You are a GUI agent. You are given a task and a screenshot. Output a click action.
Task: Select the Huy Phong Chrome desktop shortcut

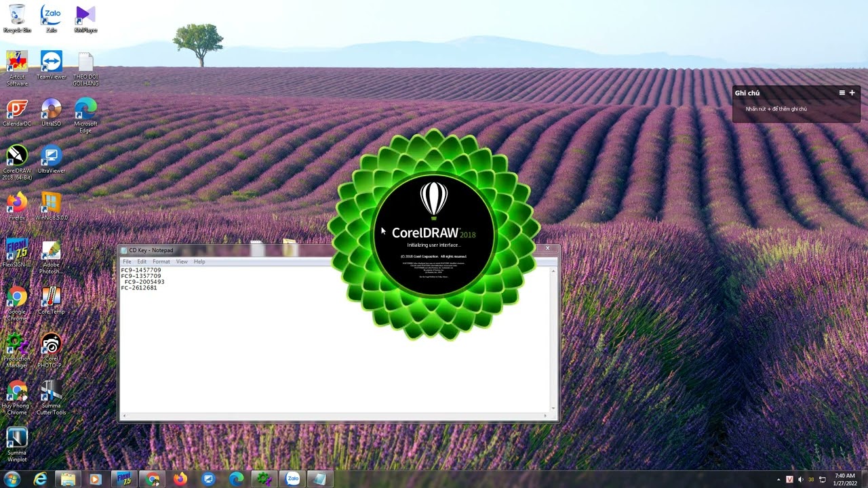tap(17, 397)
